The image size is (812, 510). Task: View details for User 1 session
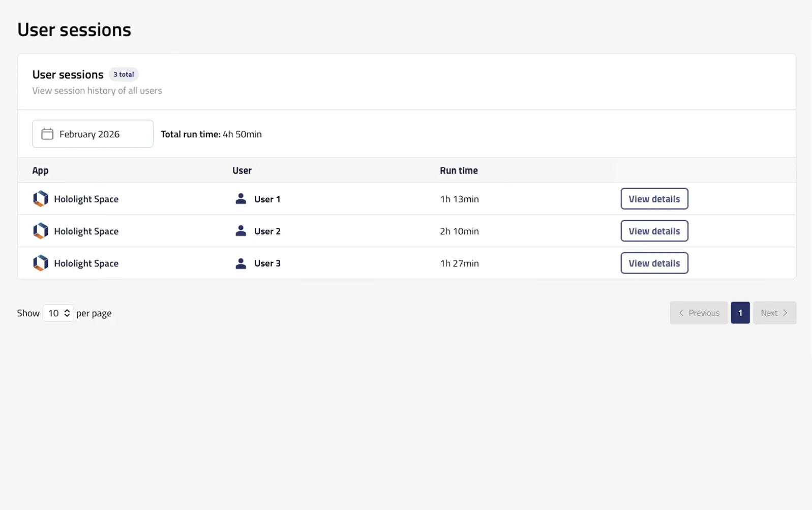(x=654, y=199)
